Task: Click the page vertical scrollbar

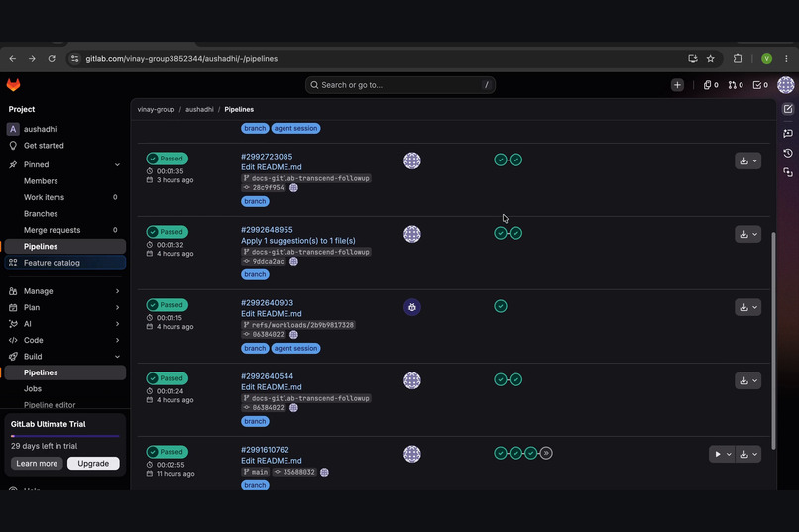Action: pyautogui.click(x=773, y=341)
